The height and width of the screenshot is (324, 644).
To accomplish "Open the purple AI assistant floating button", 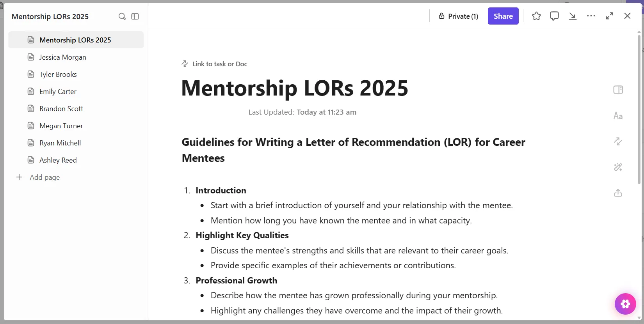I will (625, 304).
